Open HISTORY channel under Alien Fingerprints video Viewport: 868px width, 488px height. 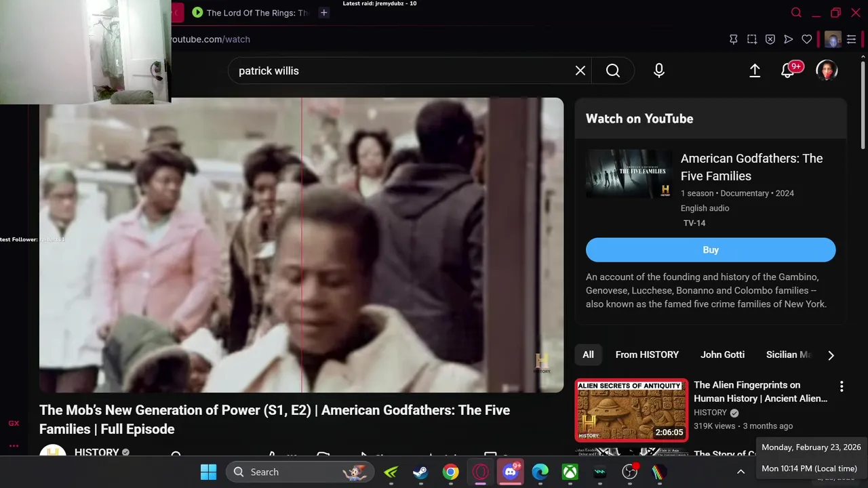click(x=711, y=412)
